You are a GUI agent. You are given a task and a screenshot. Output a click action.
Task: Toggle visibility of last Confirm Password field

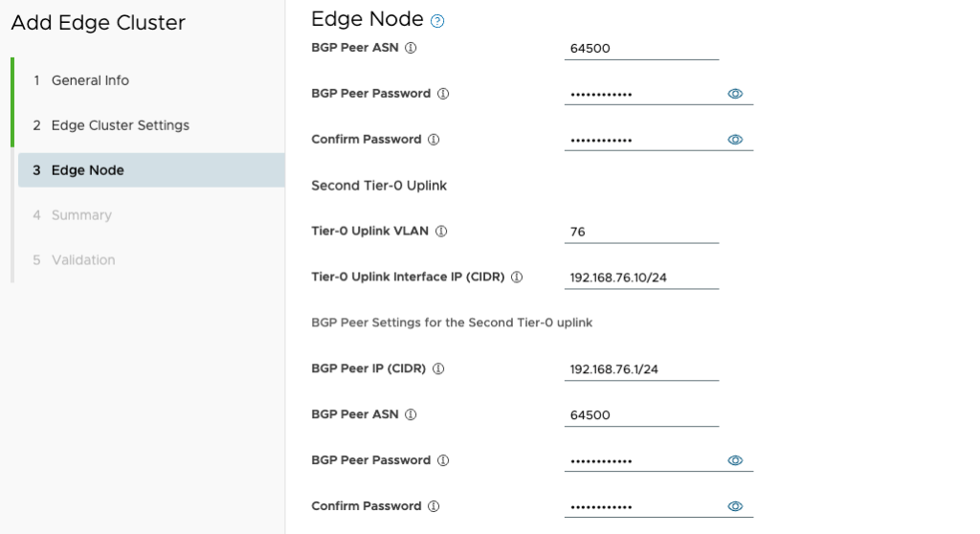pos(735,506)
